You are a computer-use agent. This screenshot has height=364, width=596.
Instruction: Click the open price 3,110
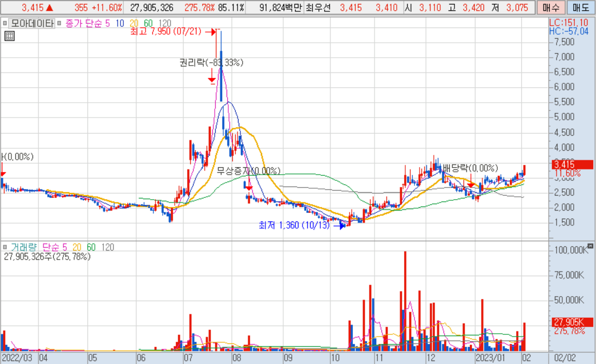pos(430,7)
